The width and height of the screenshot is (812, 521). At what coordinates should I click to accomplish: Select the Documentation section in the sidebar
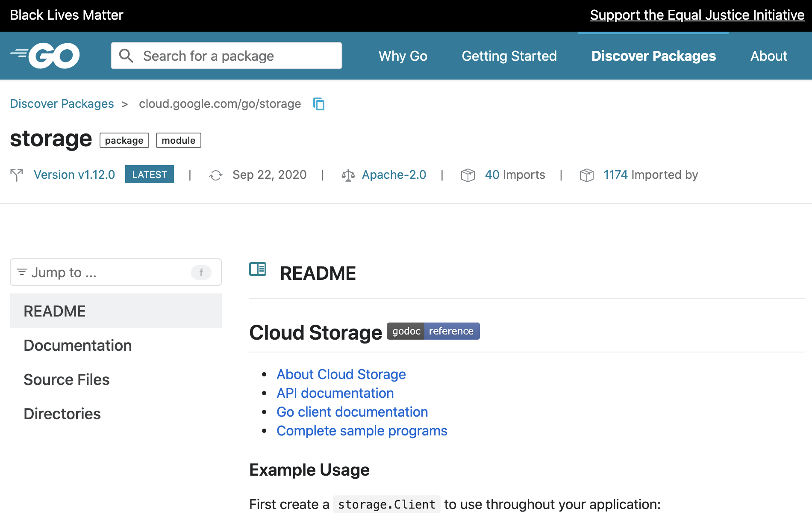pyautogui.click(x=78, y=345)
